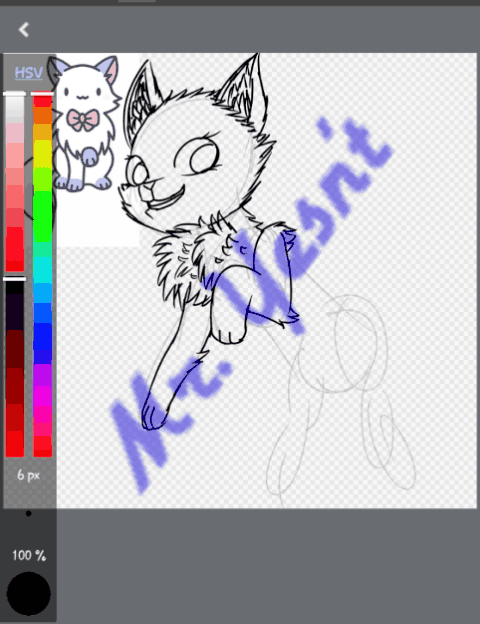Pick purple in the hue strip
Viewport: 480px width, 624px height.
43,374
